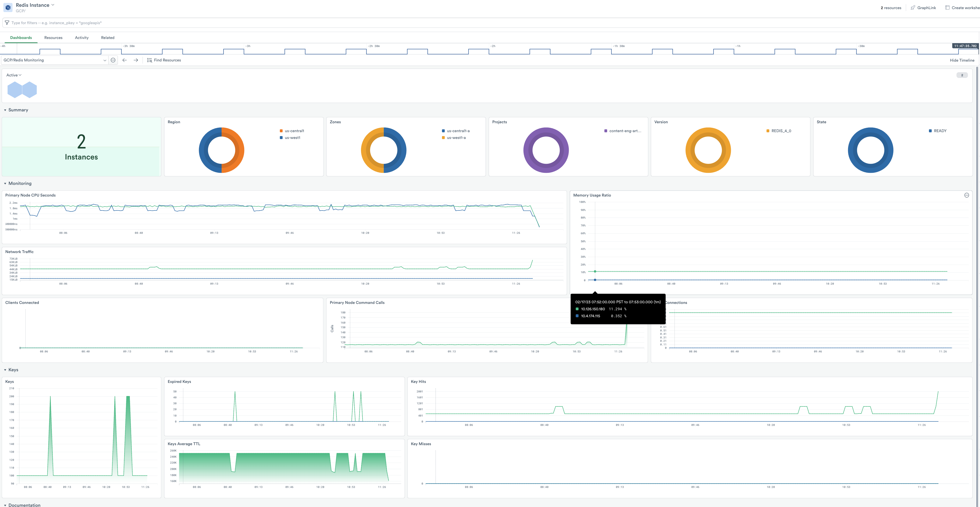Click the Memory Usage Ratio title

pyautogui.click(x=592, y=195)
